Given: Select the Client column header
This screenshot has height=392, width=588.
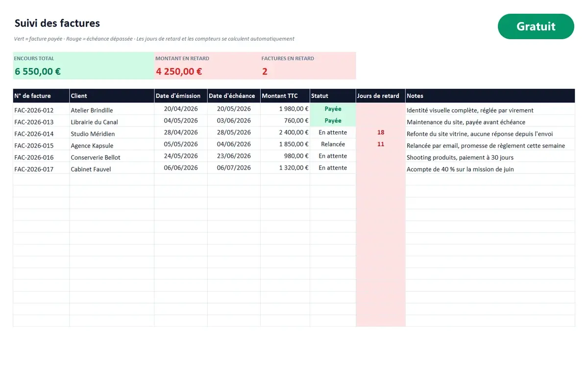Looking at the screenshot, I should (112, 96).
